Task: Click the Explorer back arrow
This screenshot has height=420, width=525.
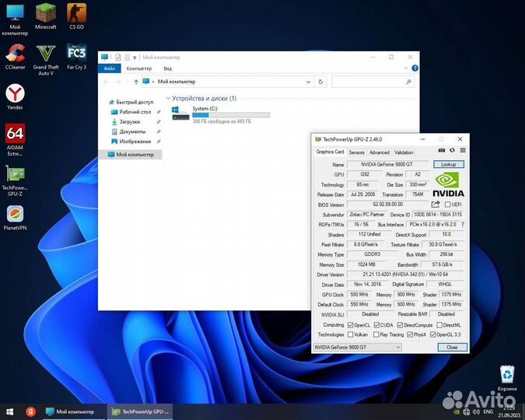Action: point(106,82)
